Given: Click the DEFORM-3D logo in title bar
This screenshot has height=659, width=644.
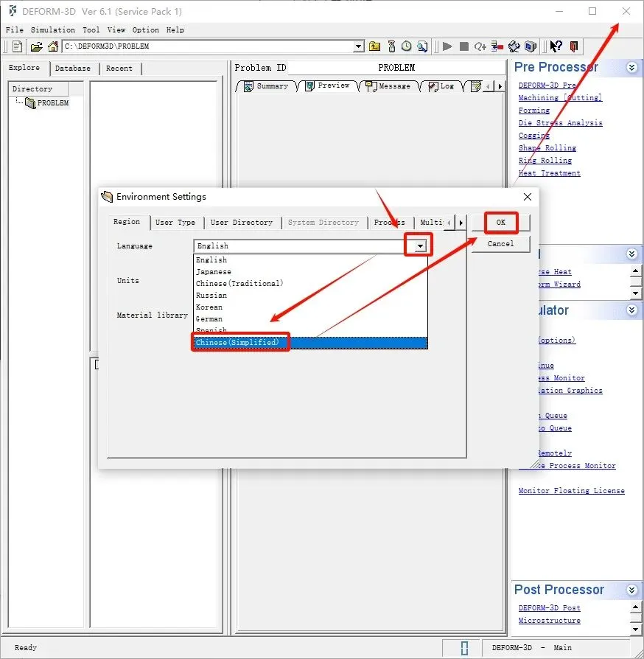Looking at the screenshot, I should click(13, 11).
